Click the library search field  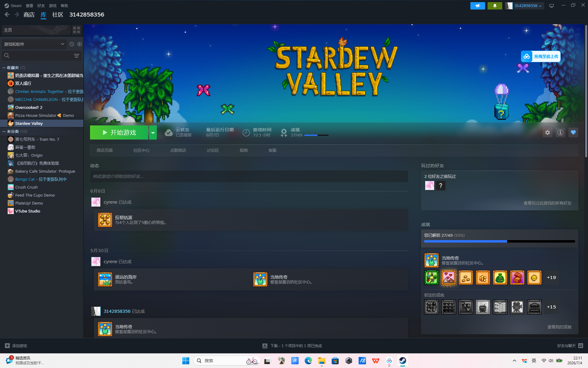coord(37,56)
